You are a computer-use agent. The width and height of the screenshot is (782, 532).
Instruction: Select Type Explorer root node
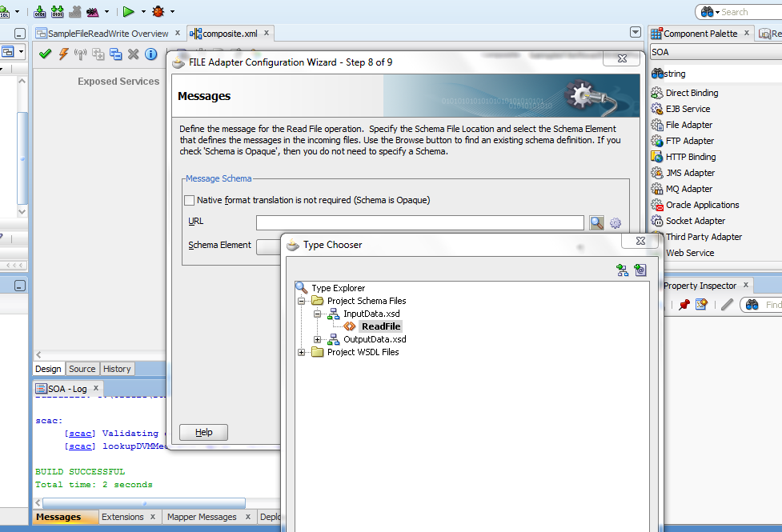pos(338,288)
